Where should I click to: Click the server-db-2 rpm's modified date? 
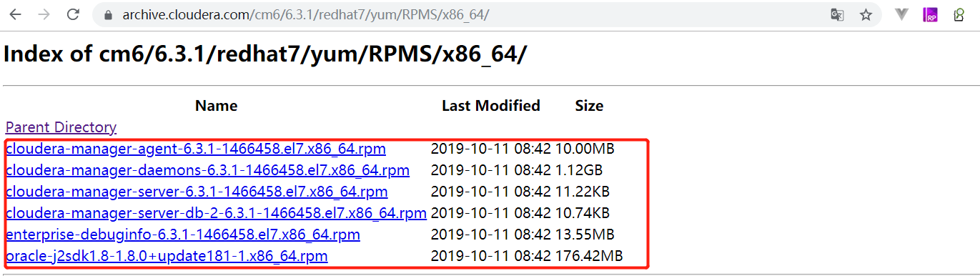coord(491,214)
